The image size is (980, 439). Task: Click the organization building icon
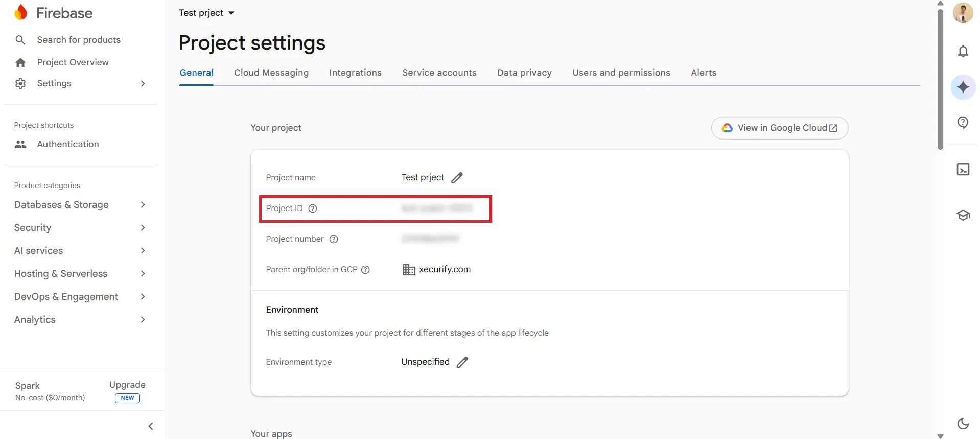[x=409, y=270]
